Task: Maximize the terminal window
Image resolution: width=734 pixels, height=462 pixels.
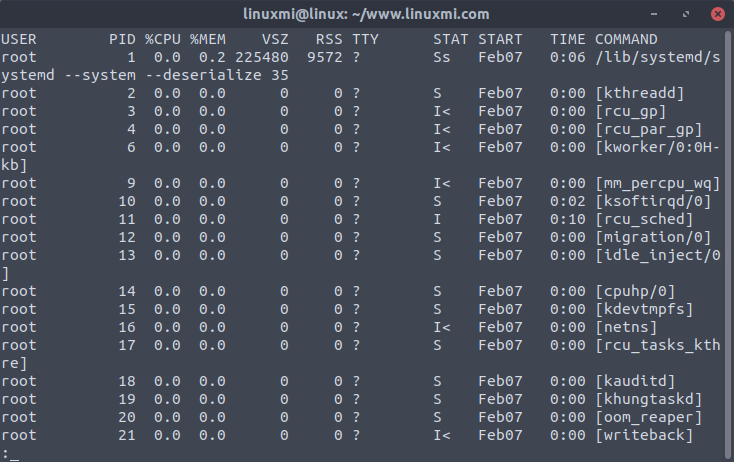Action: pos(683,14)
